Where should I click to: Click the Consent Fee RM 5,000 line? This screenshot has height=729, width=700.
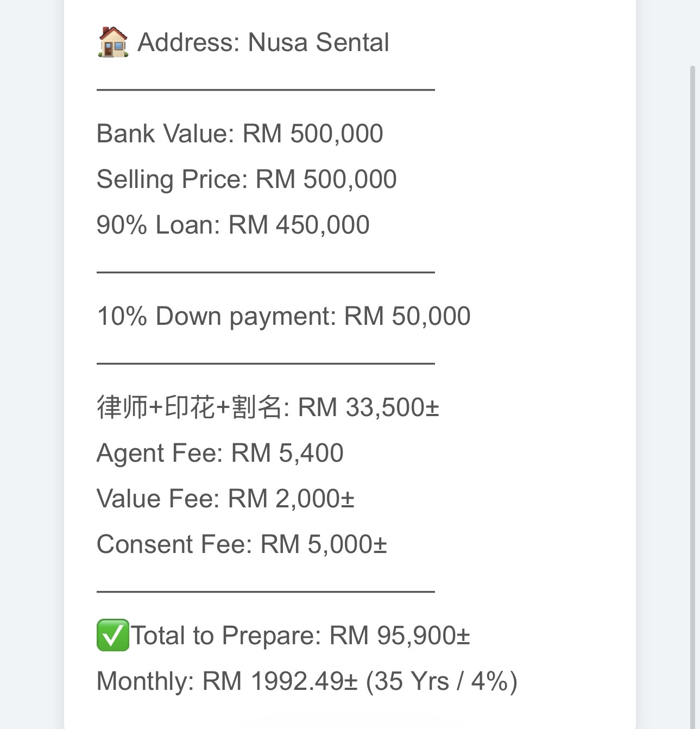[x=241, y=544]
